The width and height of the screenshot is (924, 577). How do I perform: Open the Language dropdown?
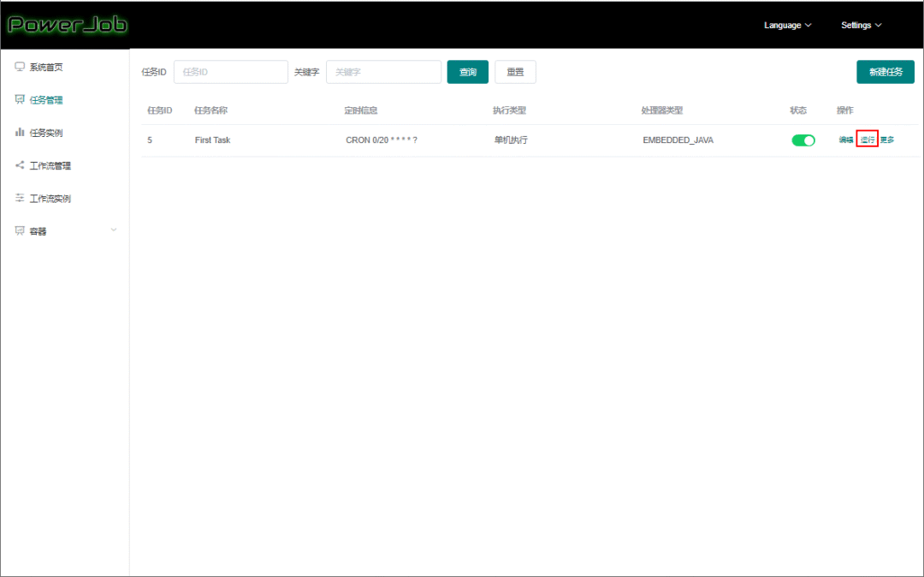(787, 26)
